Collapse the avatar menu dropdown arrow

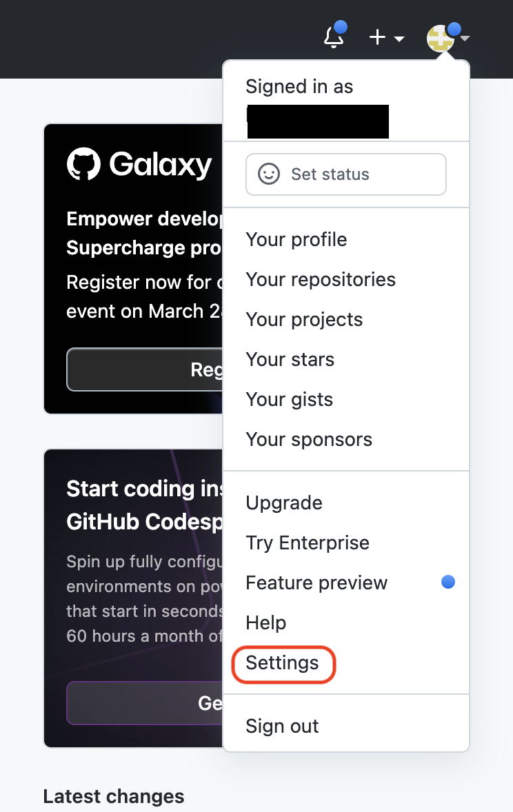click(465, 39)
